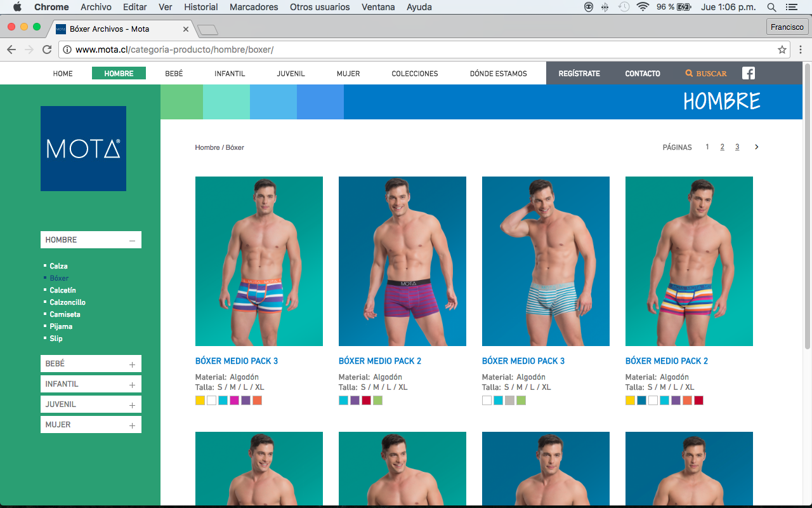
Task: Open the Archivo menu
Action: click(96, 7)
